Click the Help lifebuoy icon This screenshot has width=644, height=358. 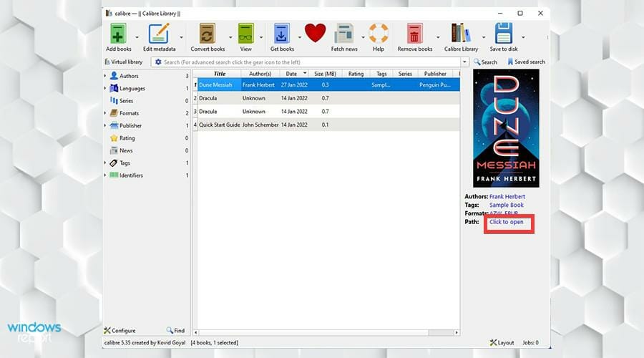click(x=379, y=33)
